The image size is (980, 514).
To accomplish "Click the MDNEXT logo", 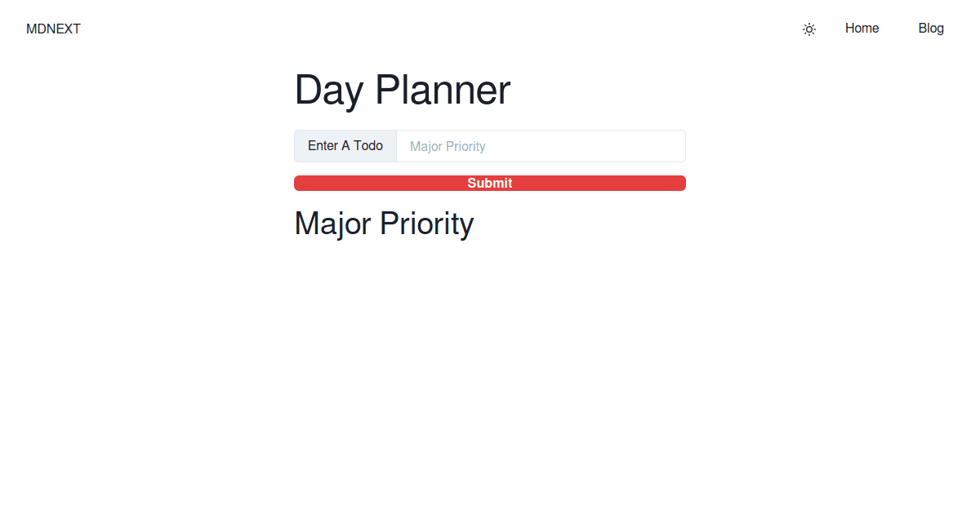I will point(53,29).
